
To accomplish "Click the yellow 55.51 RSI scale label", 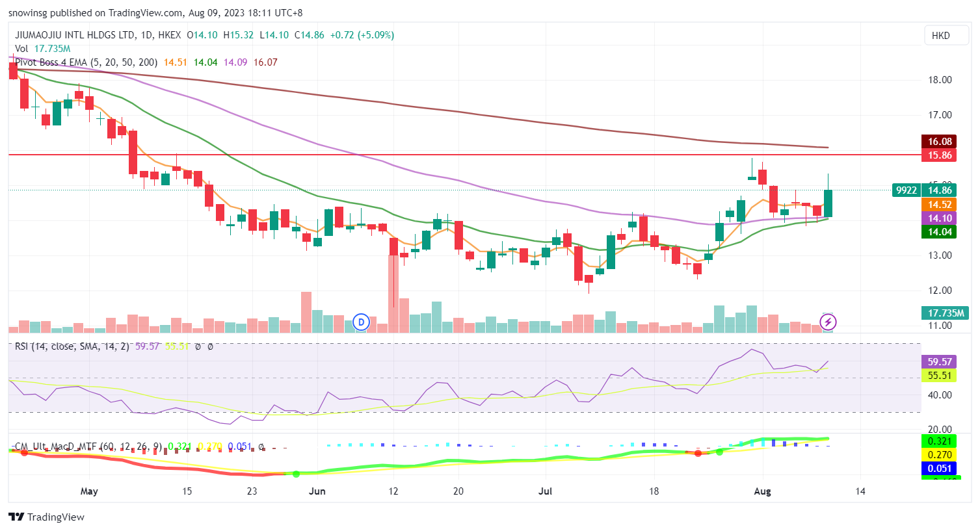I will pos(940,376).
